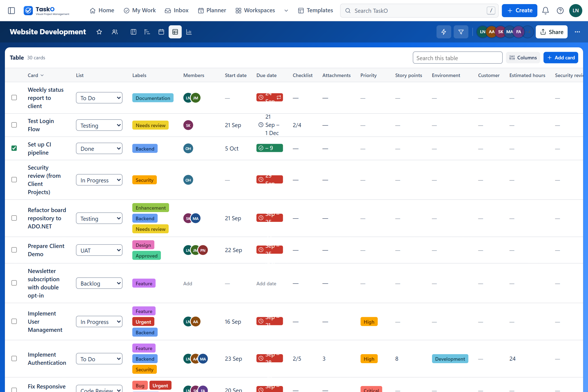Screen dimensions: 588x392
Task: Open Inbox in the top navigation
Action: [x=177, y=11]
